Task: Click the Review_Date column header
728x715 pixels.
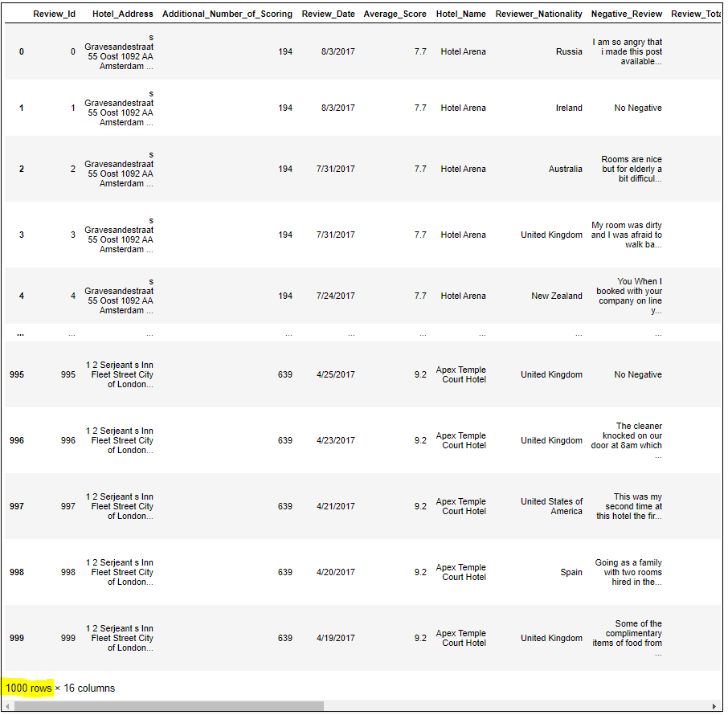Action: click(x=329, y=14)
